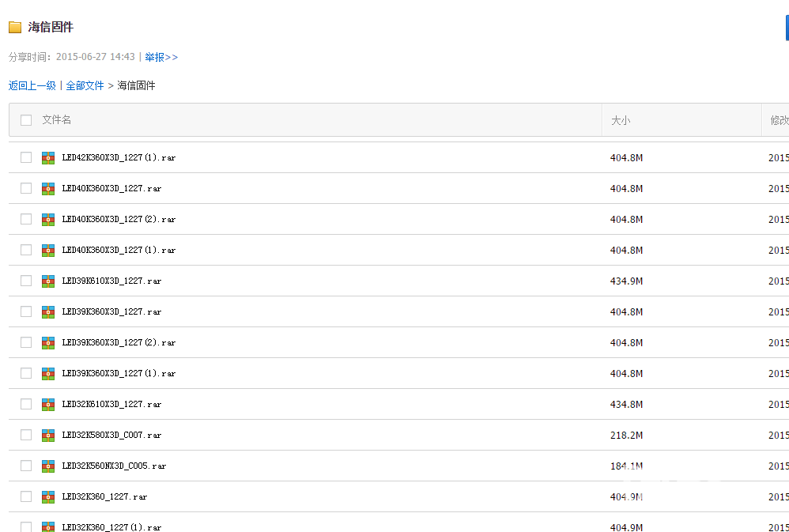
Task: Click the rar icon for LED40K360X3D_1227(1).rar
Action: point(48,250)
